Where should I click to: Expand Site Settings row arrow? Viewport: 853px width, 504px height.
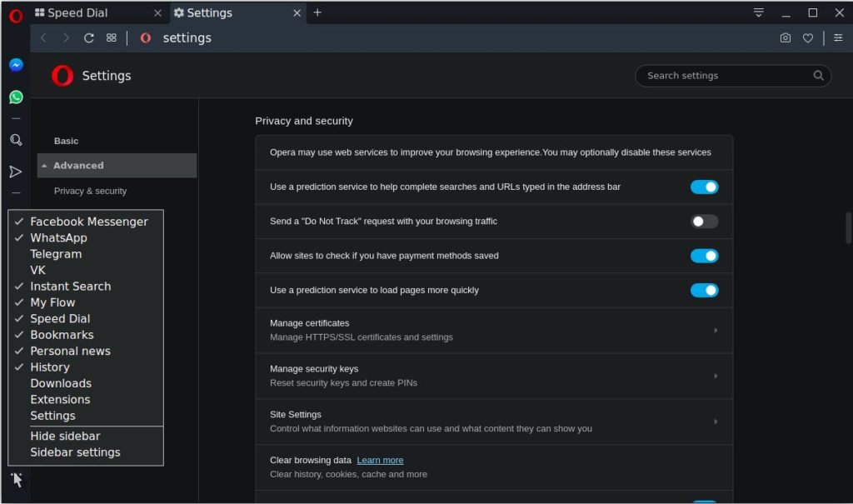[716, 422]
